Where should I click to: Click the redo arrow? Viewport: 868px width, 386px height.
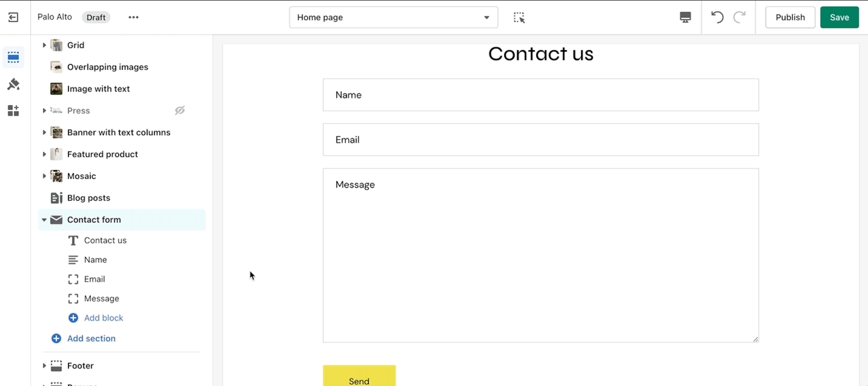tap(739, 17)
